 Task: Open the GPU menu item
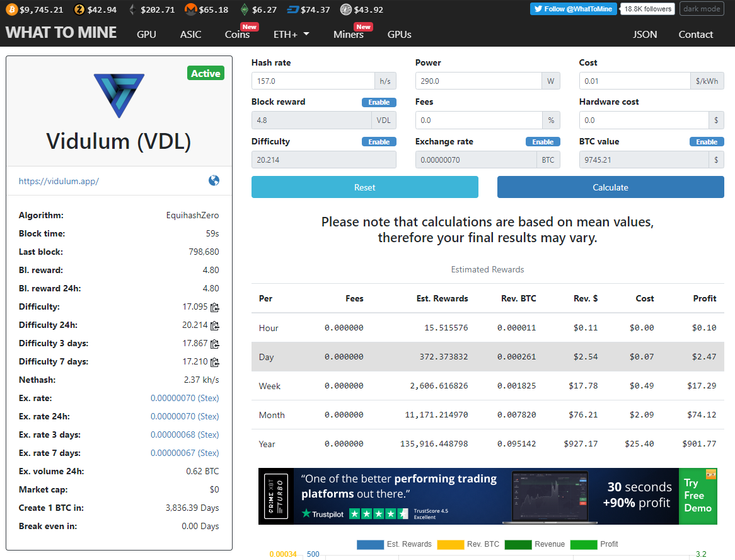pyautogui.click(x=146, y=34)
